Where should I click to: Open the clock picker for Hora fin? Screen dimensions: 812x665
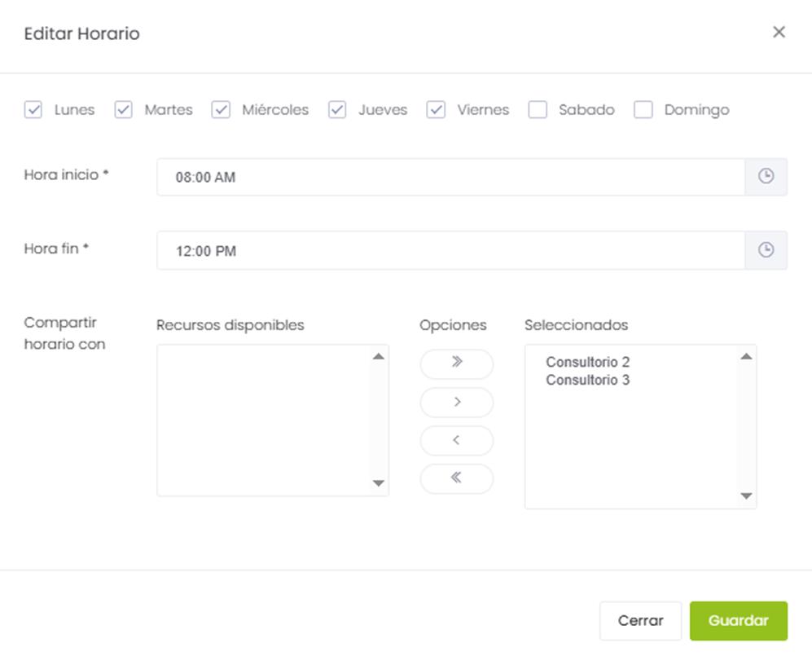coord(766,251)
